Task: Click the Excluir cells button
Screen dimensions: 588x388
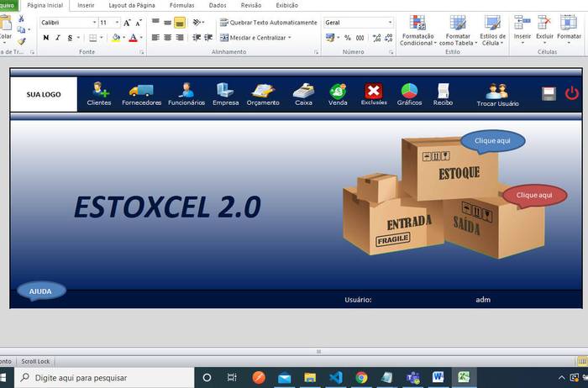Action: coord(544,30)
